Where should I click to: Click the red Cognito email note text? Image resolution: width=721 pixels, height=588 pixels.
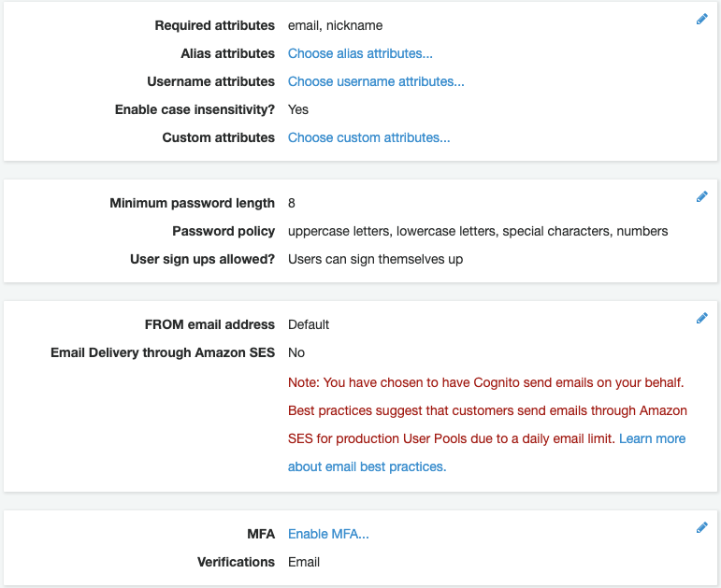[487, 410]
